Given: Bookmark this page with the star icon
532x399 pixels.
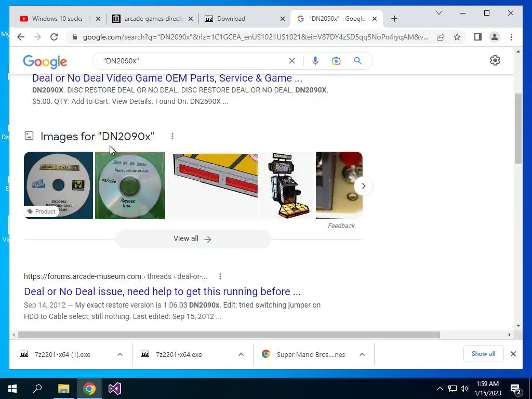Looking at the screenshot, I should point(457,37).
